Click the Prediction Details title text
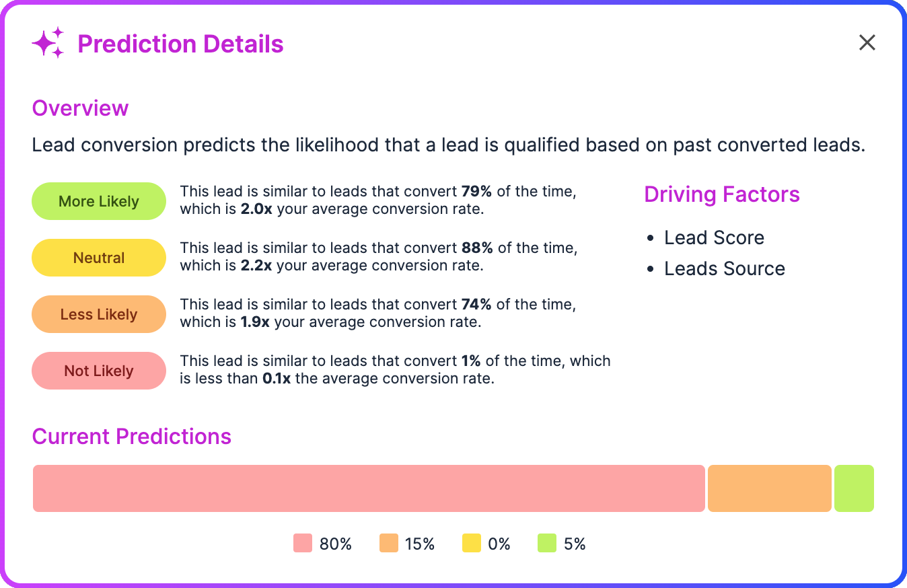The height and width of the screenshot is (588, 907). 180,43
